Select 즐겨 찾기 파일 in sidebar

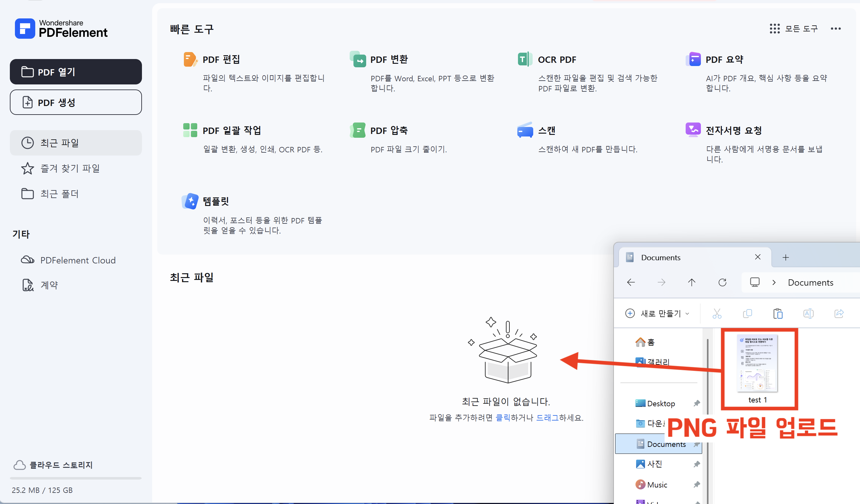(70, 169)
